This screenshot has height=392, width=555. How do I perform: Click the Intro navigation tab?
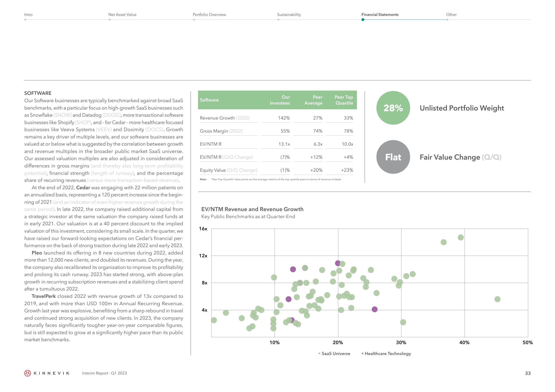click(28, 15)
